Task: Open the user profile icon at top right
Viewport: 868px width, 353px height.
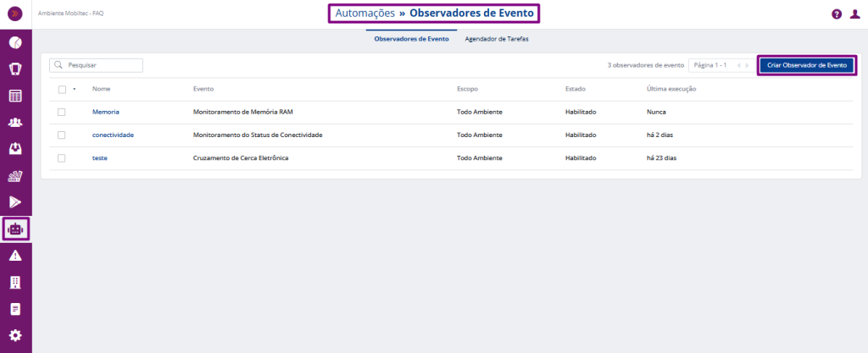Action: [854, 14]
